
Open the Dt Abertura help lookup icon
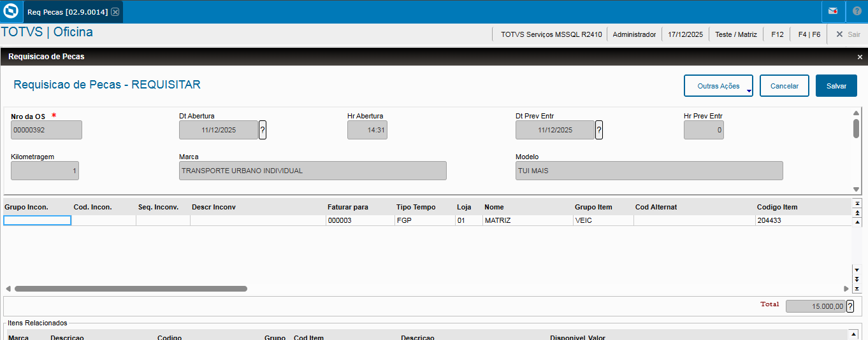[x=263, y=130]
